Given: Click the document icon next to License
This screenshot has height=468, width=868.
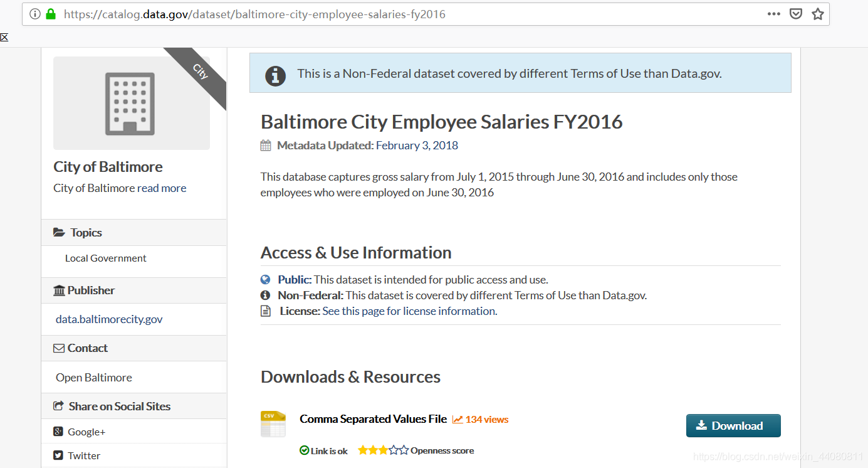Looking at the screenshot, I should [x=266, y=311].
